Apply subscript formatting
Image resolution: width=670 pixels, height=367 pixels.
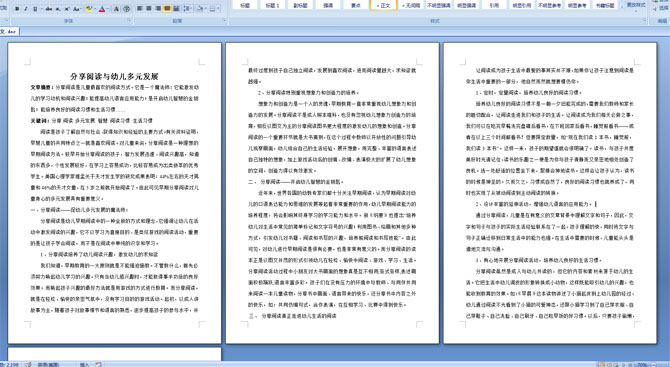[x=58, y=9]
